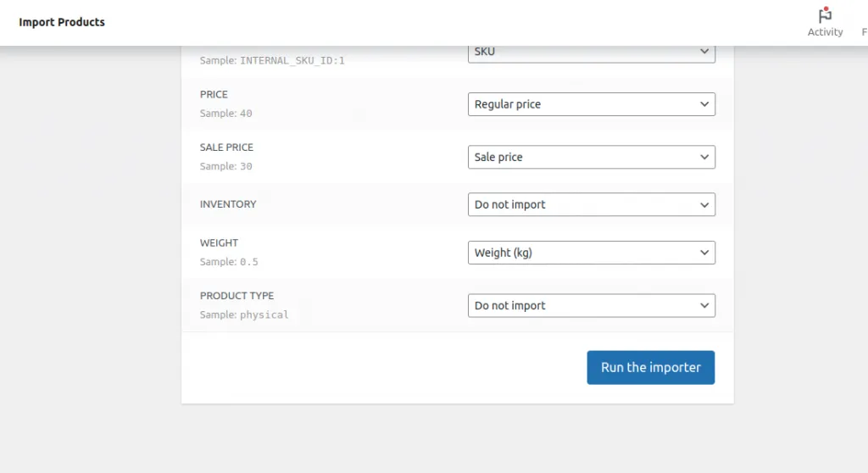Viewport: 868px width, 473px height.
Task: Open the PRODUCT TYPE mapping dropdown
Action: pyautogui.click(x=591, y=305)
